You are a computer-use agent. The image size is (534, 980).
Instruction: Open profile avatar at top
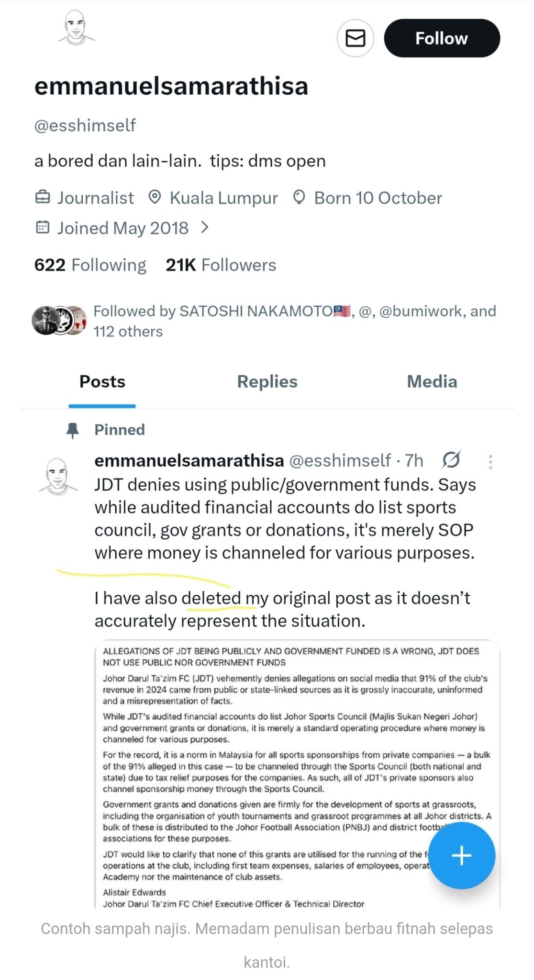point(76,29)
